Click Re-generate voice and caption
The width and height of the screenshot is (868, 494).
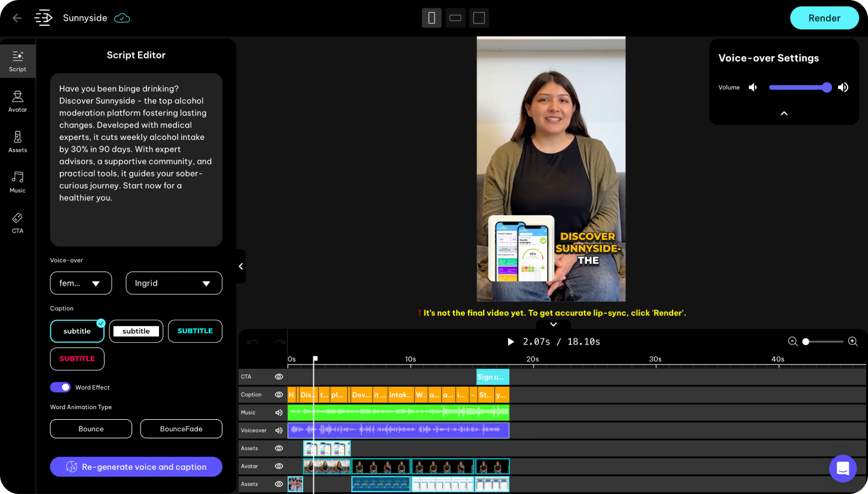[136, 467]
